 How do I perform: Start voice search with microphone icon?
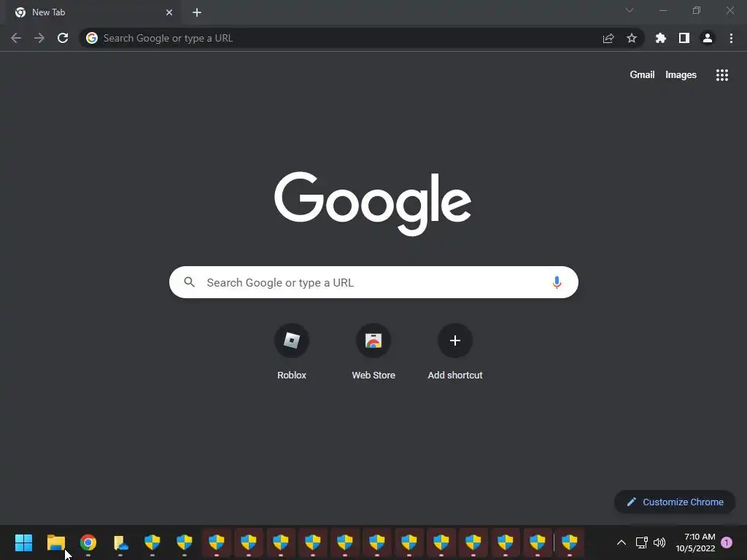tap(557, 282)
